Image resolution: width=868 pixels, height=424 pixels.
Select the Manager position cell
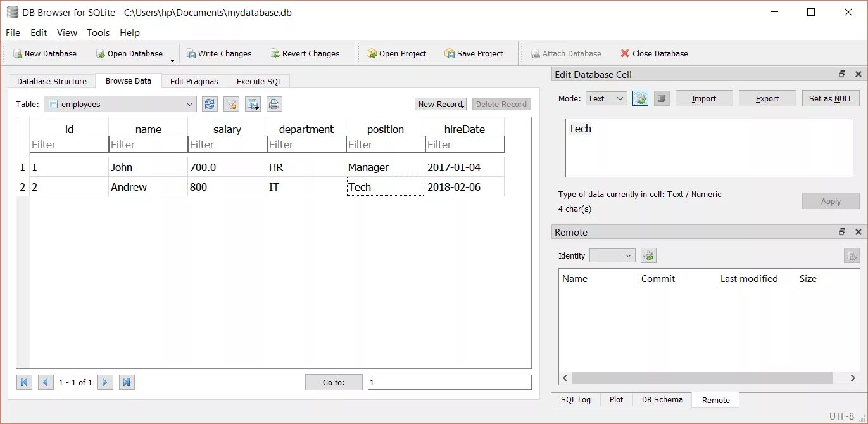pos(386,167)
